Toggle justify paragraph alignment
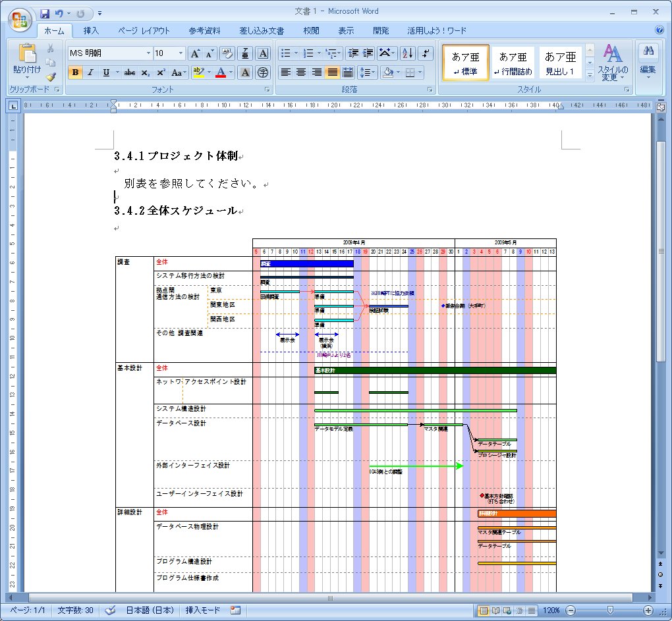Screen dimensions: 672x621 (333, 72)
